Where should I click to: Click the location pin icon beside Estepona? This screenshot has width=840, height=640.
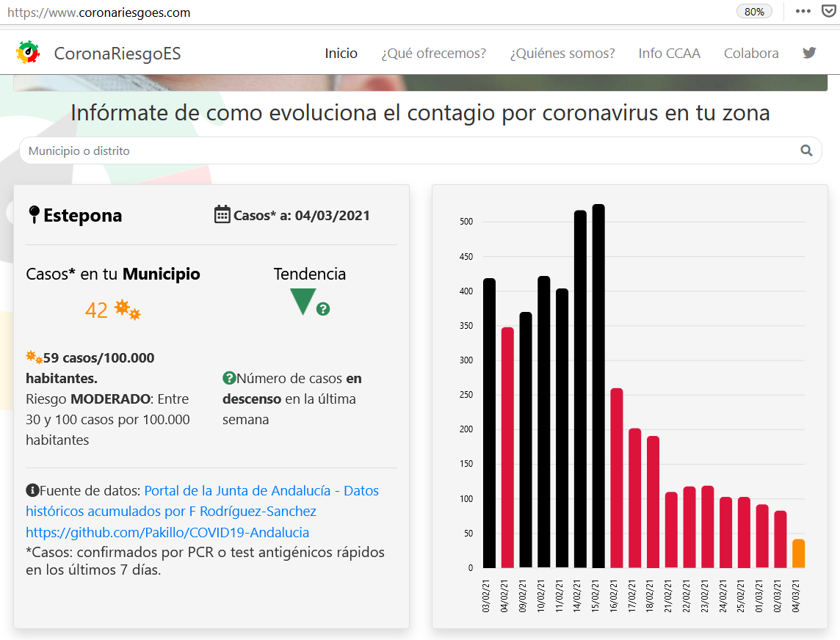[x=34, y=215]
